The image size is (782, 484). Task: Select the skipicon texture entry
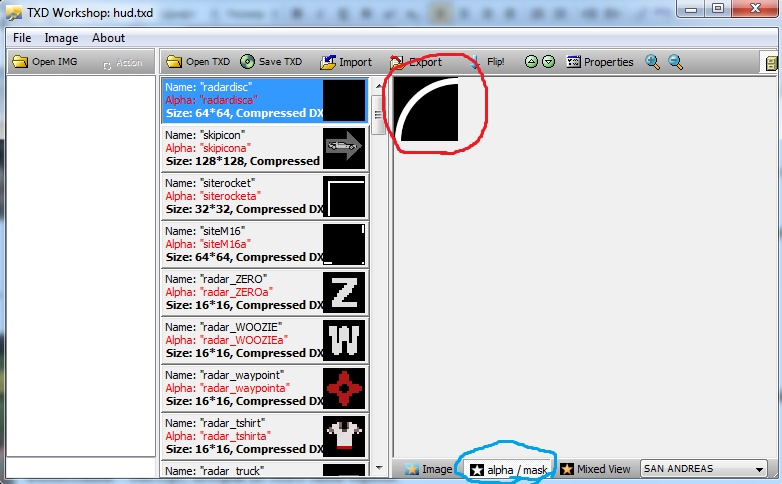coord(243,148)
